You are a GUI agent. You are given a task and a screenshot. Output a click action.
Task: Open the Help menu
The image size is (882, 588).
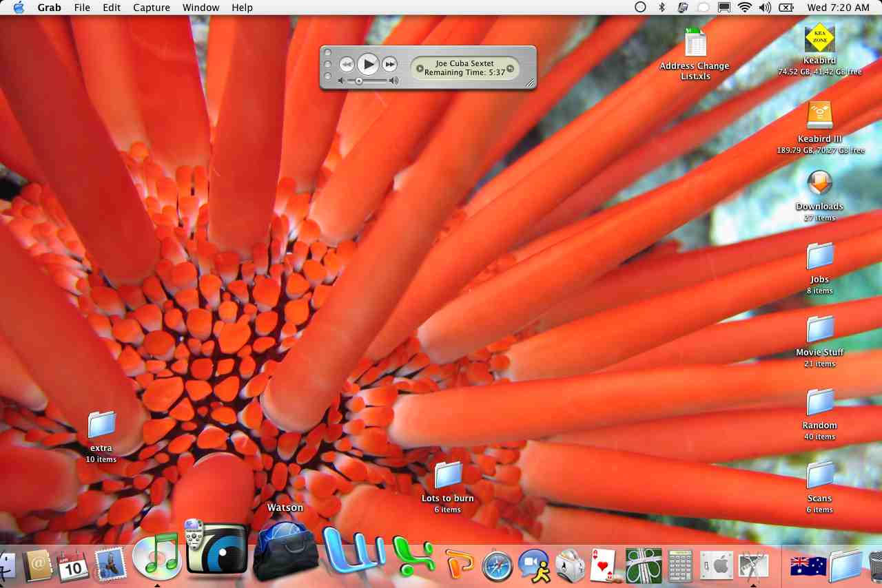coord(243,8)
